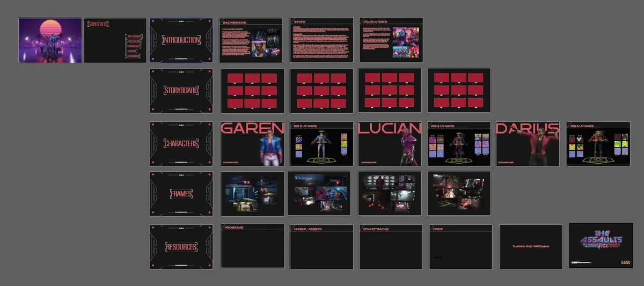
Task: Open the SOUNDTRACKS slide thumbnail
Action: click(391, 246)
